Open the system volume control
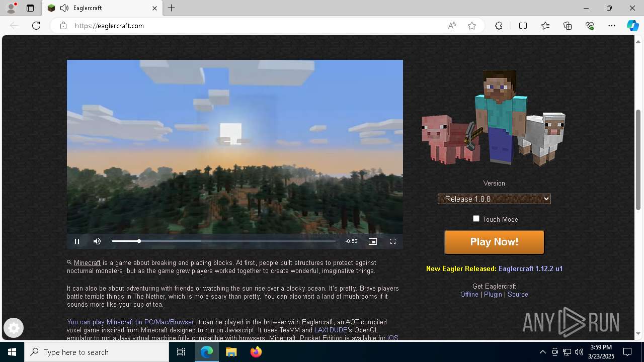The image size is (644, 362). 579,352
